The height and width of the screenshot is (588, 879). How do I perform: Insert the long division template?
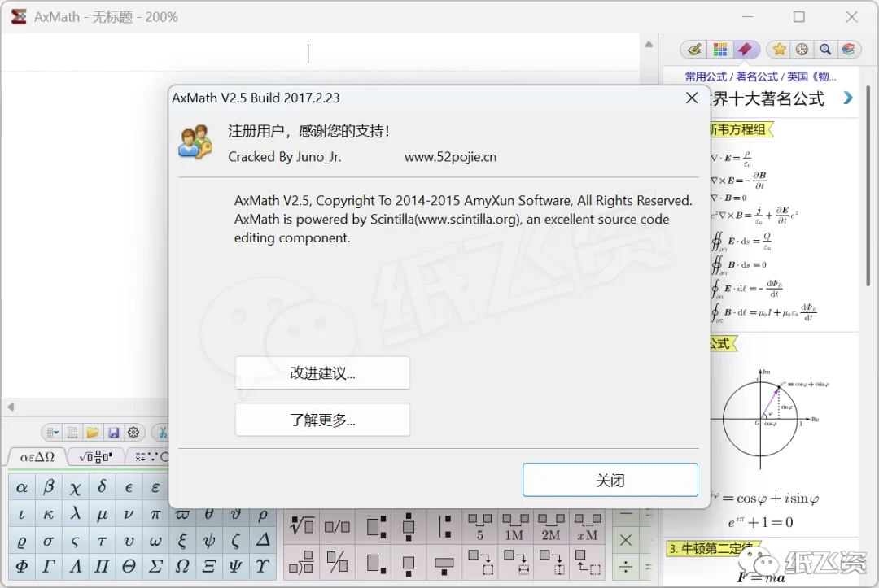302,562
